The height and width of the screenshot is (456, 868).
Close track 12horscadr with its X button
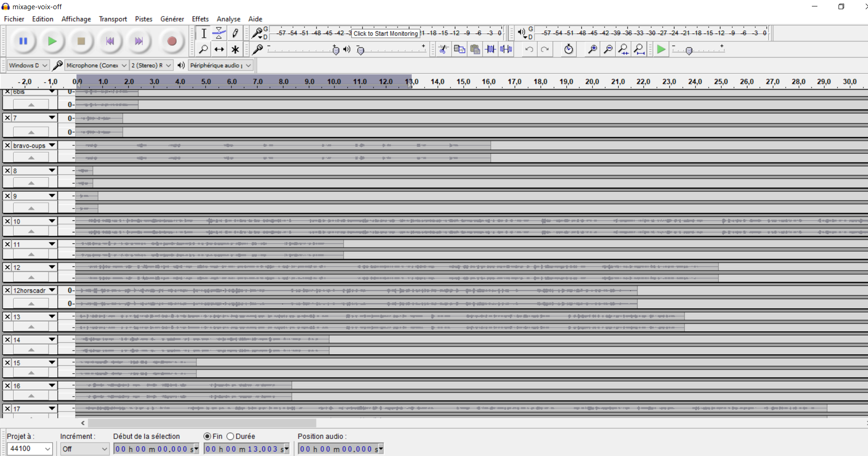[x=7, y=290]
